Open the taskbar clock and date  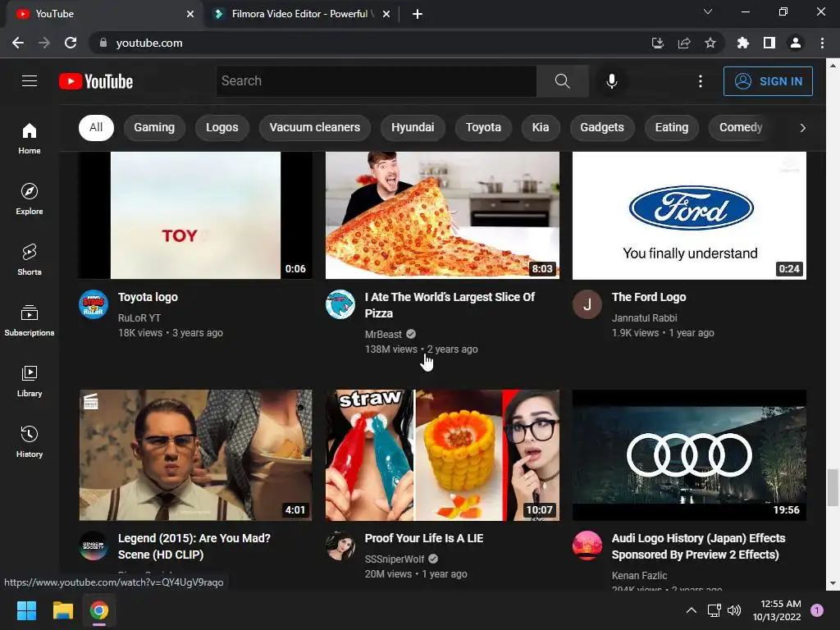778,610
